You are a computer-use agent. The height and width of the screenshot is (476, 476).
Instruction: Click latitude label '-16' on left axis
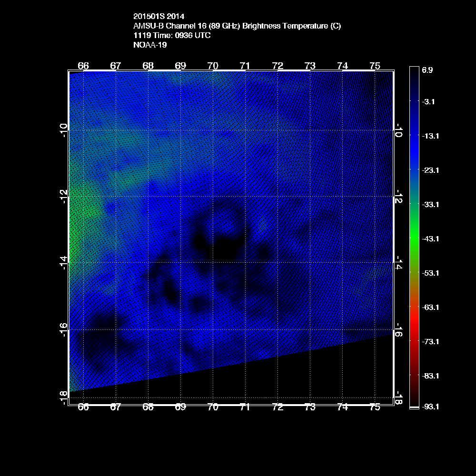63,330
